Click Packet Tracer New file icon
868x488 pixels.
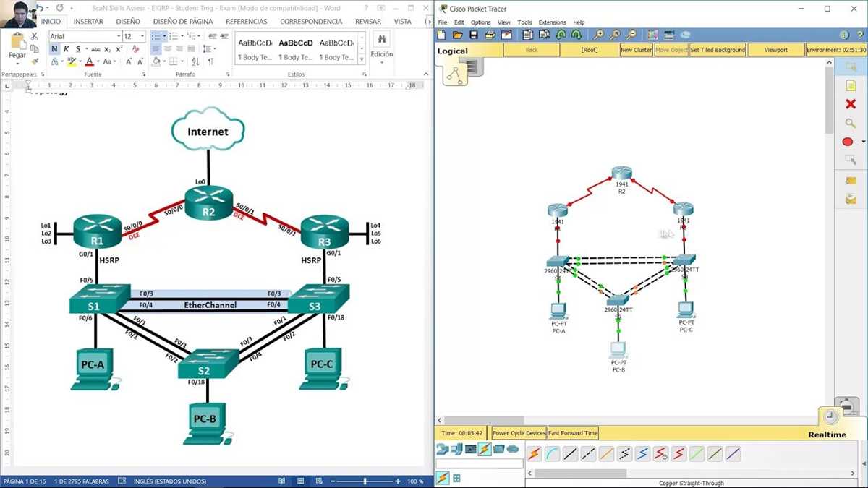click(x=442, y=35)
